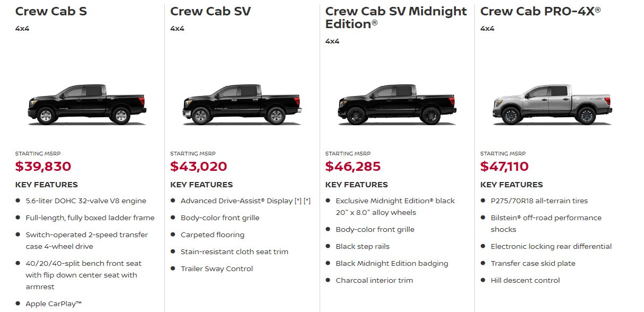Image resolution: width=644 pixels, height=312 pixels.
Task: Click the Black step rails feature
Action: [363, 247]
